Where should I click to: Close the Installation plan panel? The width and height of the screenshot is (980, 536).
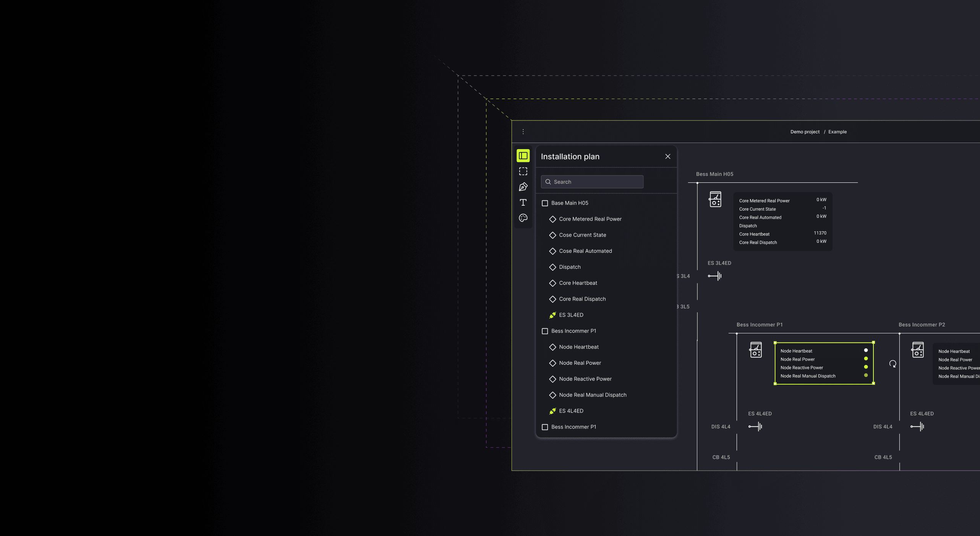(x=667, y=156)
